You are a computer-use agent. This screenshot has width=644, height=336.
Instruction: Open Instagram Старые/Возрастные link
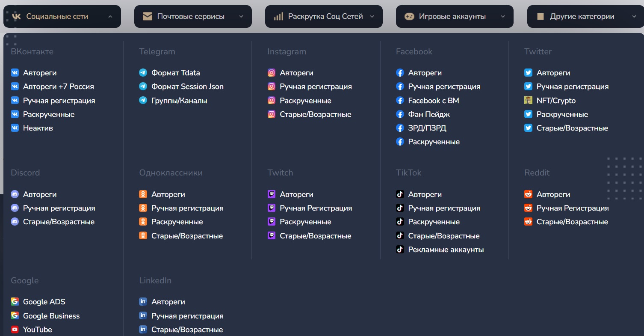316,114
